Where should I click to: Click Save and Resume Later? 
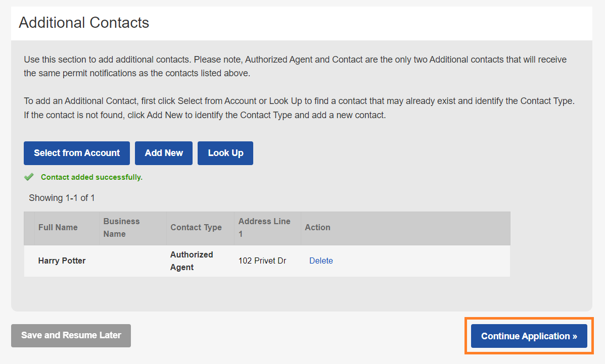71,335
